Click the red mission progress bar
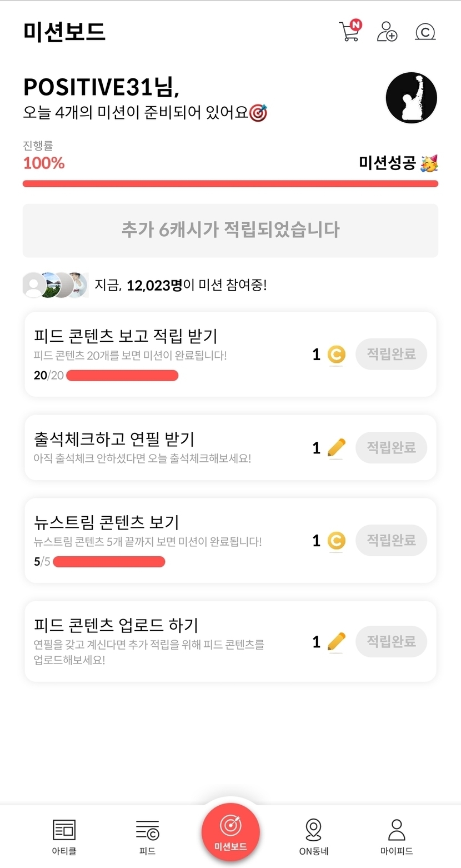 click(231, 183)
